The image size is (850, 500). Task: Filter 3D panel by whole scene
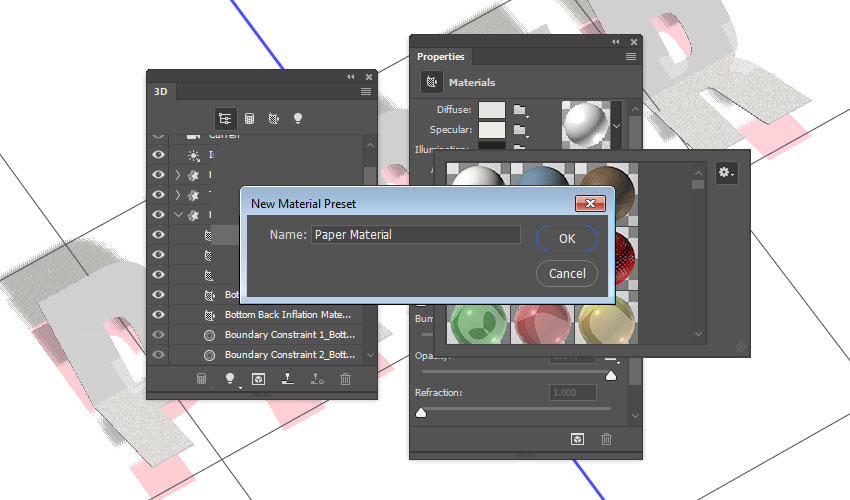[225, 118]
